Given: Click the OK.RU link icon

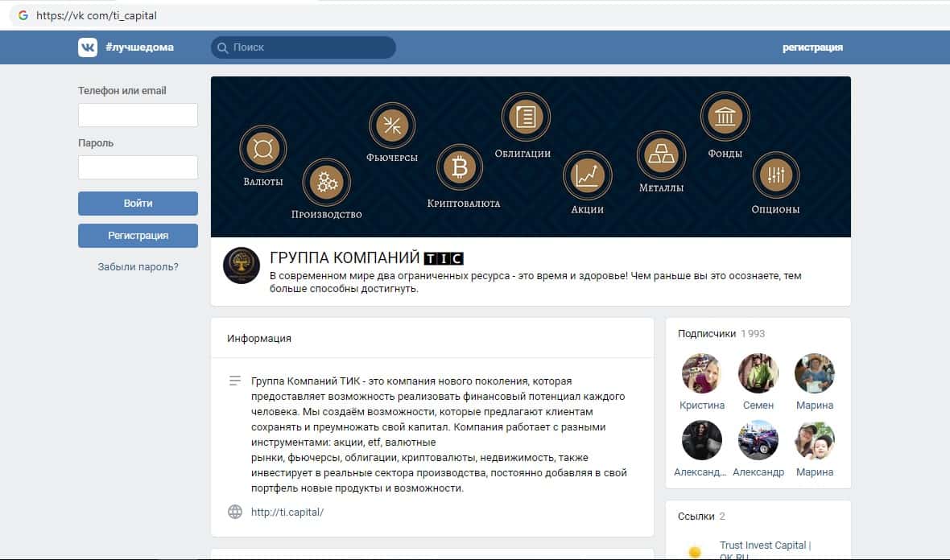Looking at the screenshot, I should 695,551.
